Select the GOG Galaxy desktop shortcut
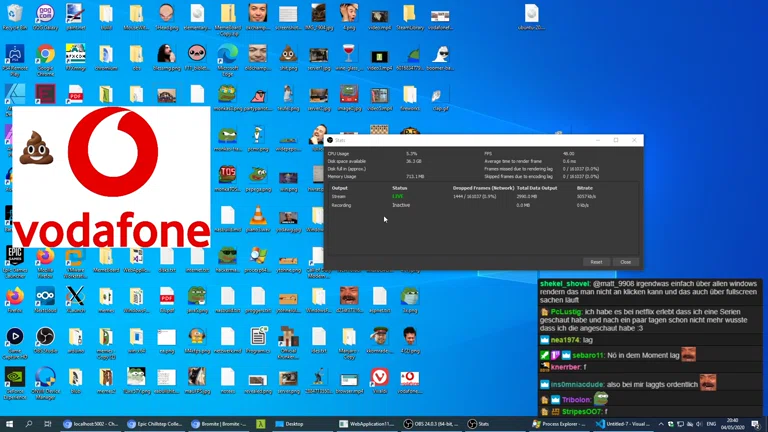Screen dimensions: 768x432 tap(45, 15)
